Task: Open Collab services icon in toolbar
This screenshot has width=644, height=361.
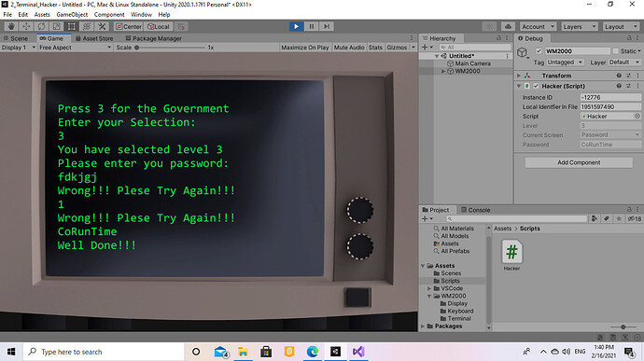Action: tap(489, 26)
